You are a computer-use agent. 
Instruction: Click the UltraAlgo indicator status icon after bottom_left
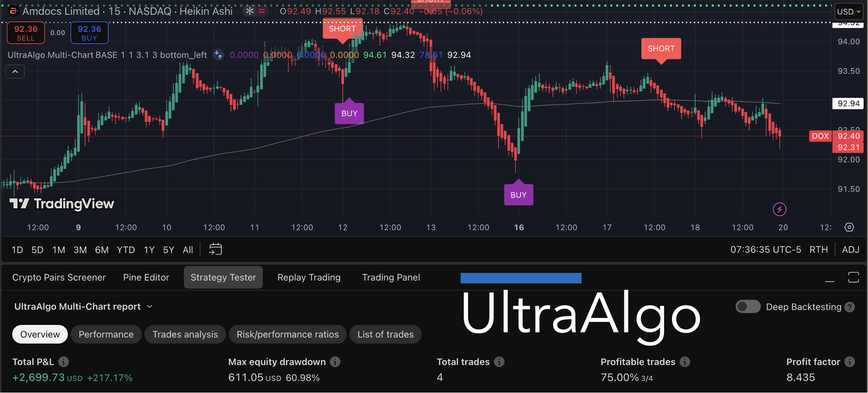[218, 55]
